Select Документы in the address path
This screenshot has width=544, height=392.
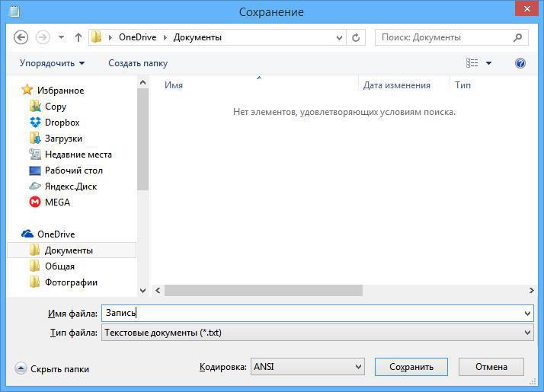(x=197, y=37)
